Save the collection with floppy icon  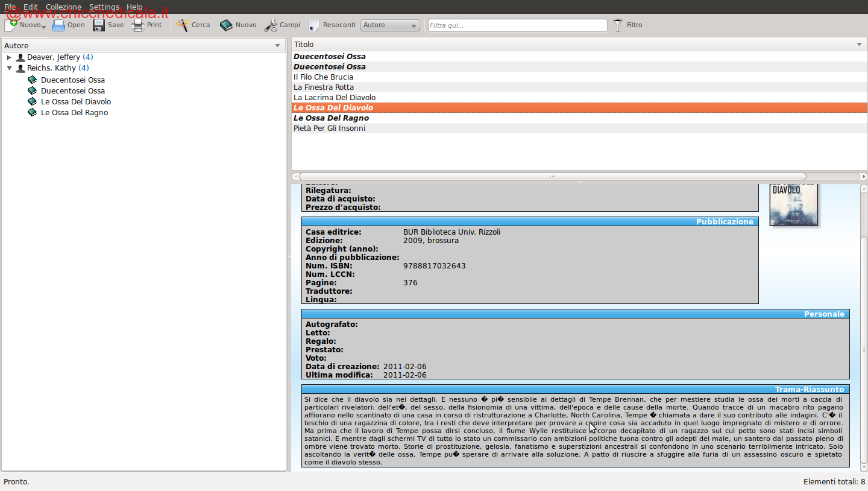point(99,25)
